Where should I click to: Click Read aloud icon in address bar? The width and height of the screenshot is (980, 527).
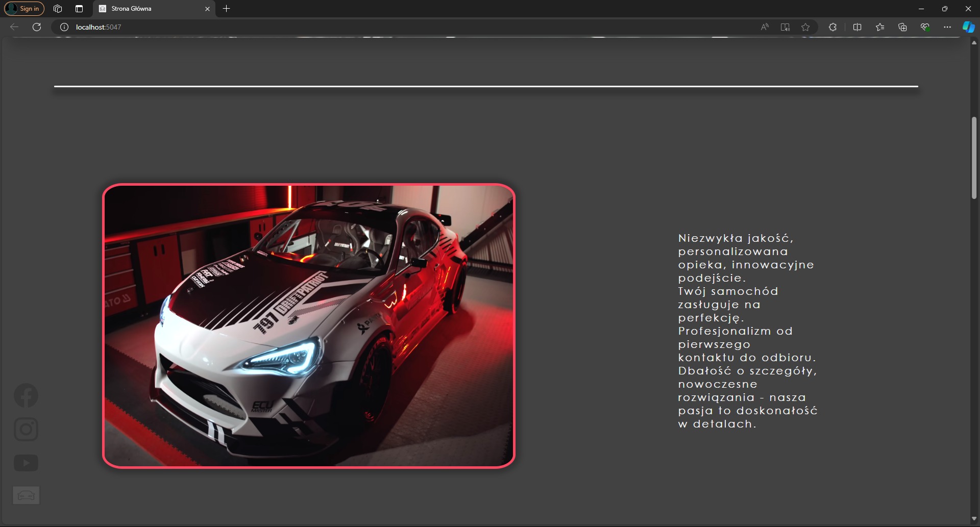(x=765, y=27)
